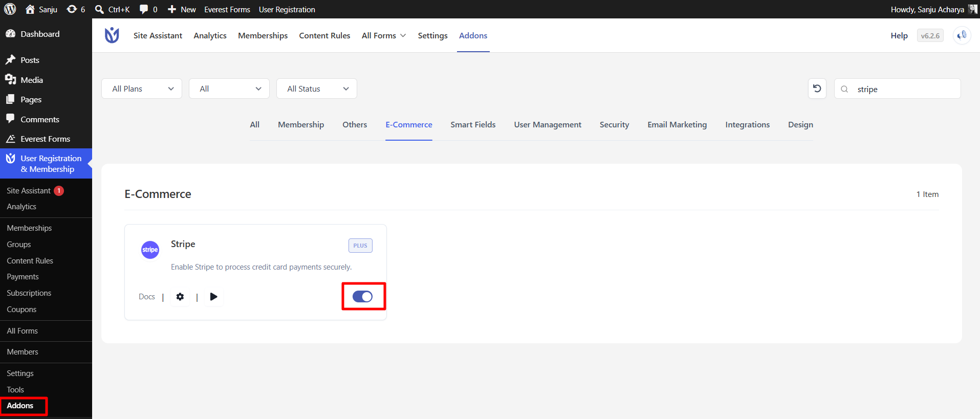
Task: Click the v6.2.6 version badge
Action: (930, 36)
